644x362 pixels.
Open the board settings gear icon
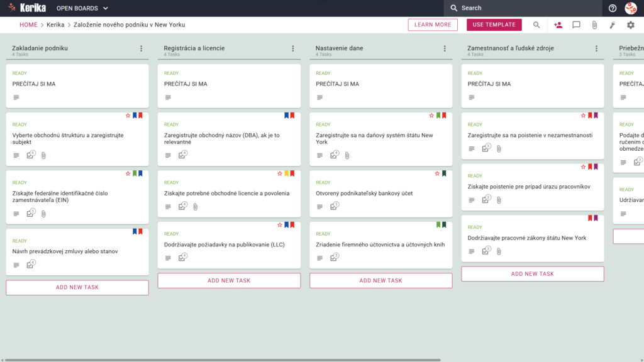630,25
